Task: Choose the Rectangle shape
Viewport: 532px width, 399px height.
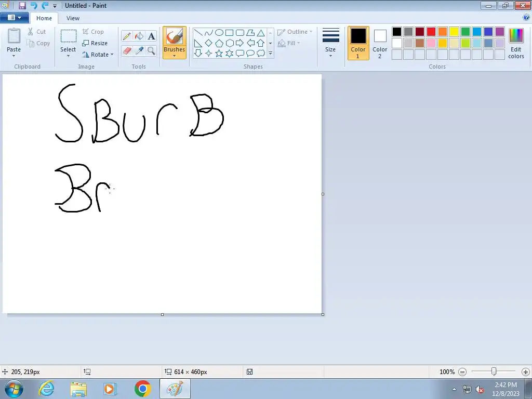Action: point(229,33)
